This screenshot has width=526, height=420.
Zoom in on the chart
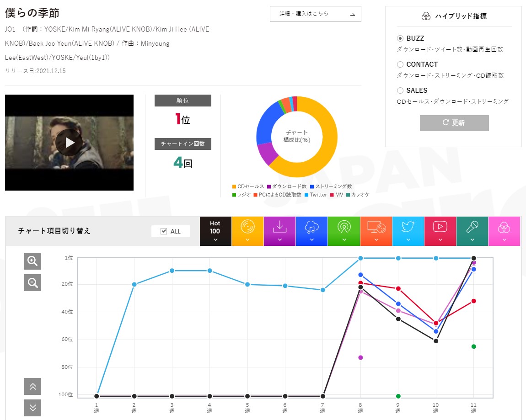click(x=32, y=261)
